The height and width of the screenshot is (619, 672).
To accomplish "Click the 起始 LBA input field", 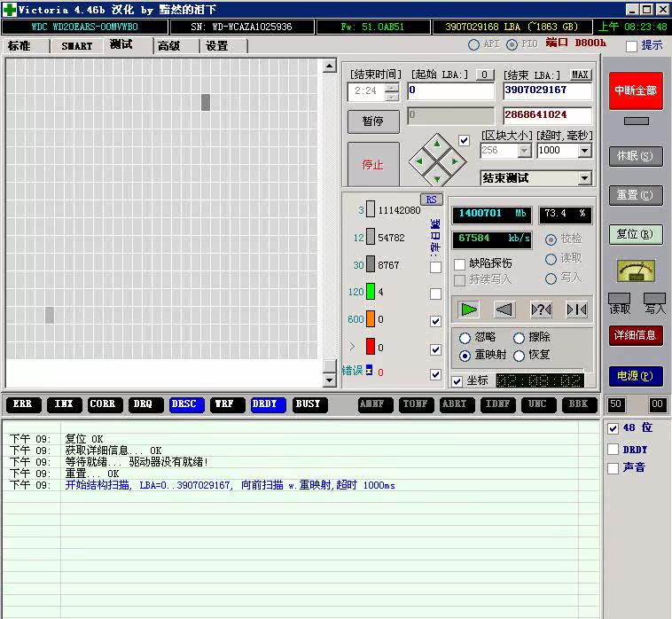I will point(450,90).
